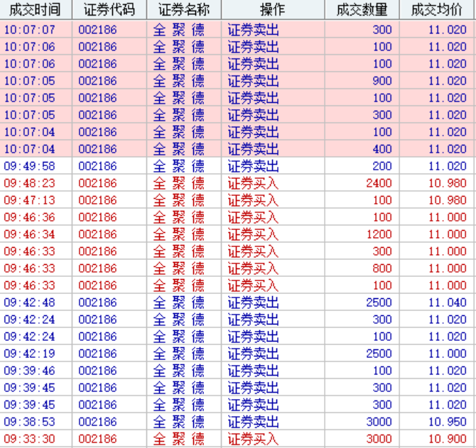Click 证券买入 in the 09:33:30 row
The height and width of the screenshot is (448, 476).
point(253,439)
